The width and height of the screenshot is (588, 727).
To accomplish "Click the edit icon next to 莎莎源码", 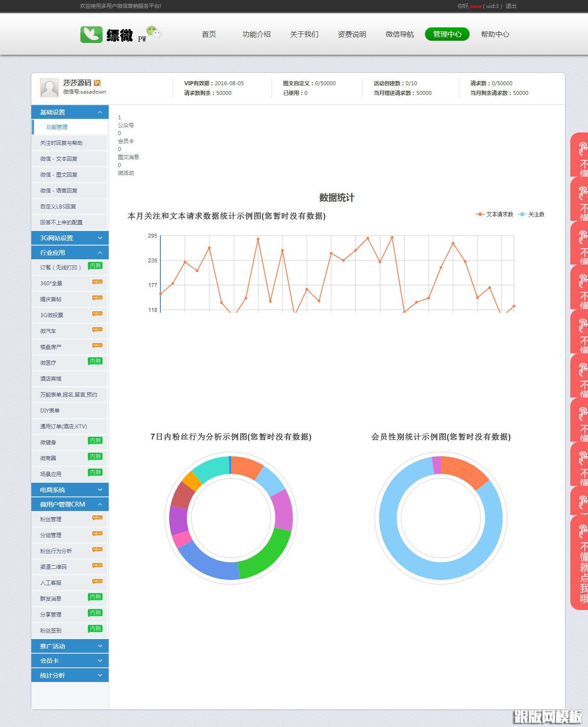I will click(97, 83).
